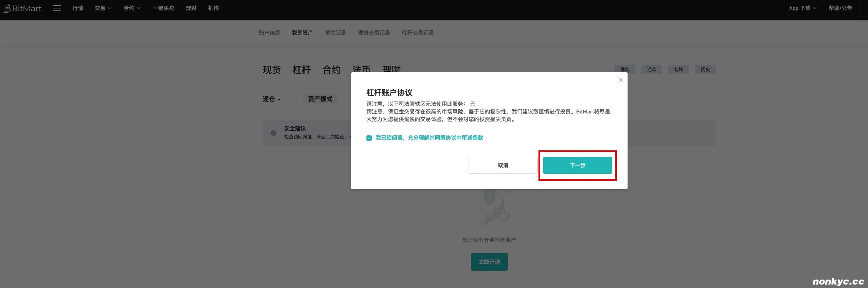
Task: Select the 现货 asset tab
Action: (272, 70)
